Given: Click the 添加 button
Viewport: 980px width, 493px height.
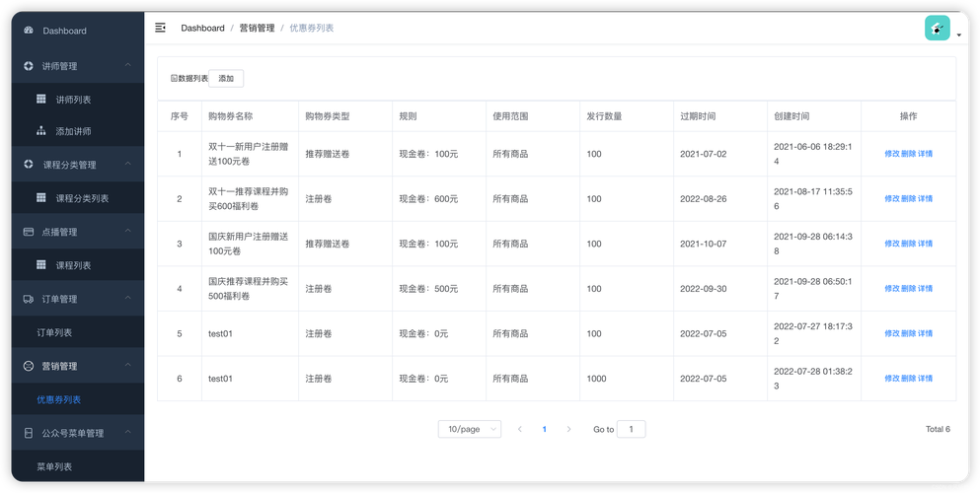Looking at the screenshot, I should tap(226, 79).
